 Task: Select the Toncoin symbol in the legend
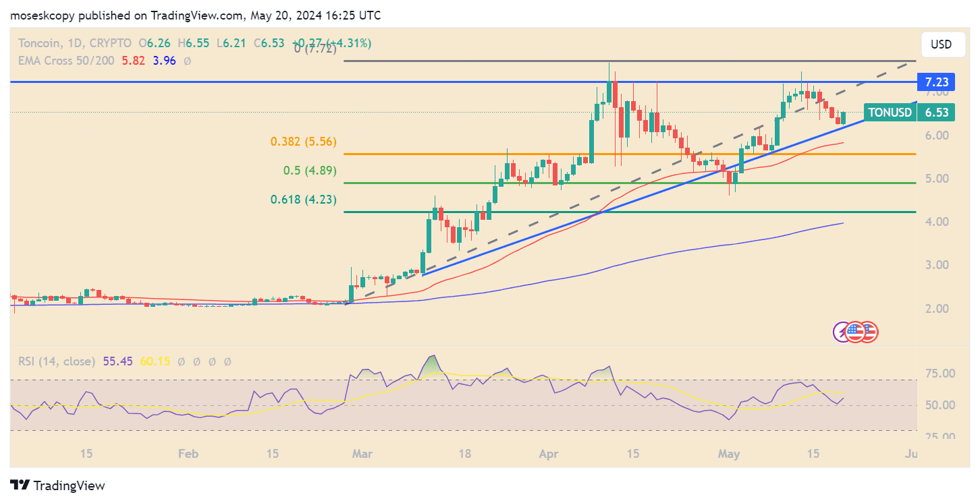click(x=40, y=42)
